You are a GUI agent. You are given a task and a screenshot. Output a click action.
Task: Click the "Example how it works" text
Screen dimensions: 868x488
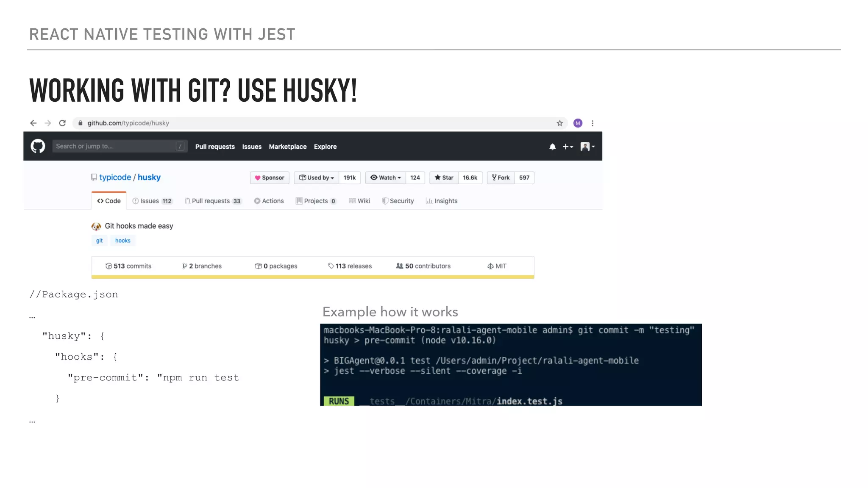click(390, 312)
